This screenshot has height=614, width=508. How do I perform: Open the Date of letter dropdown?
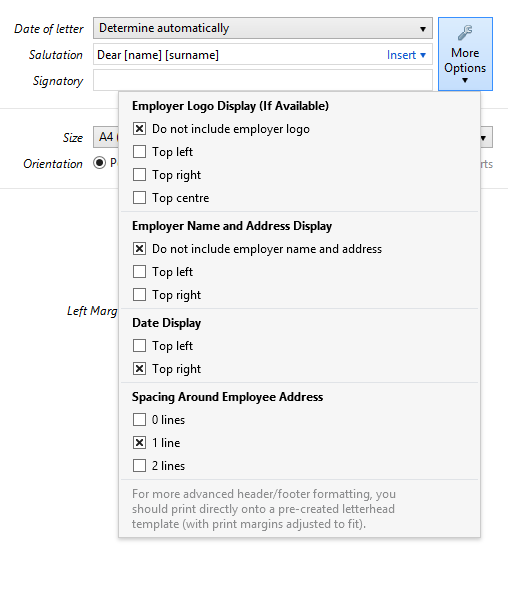coord(263,28)
